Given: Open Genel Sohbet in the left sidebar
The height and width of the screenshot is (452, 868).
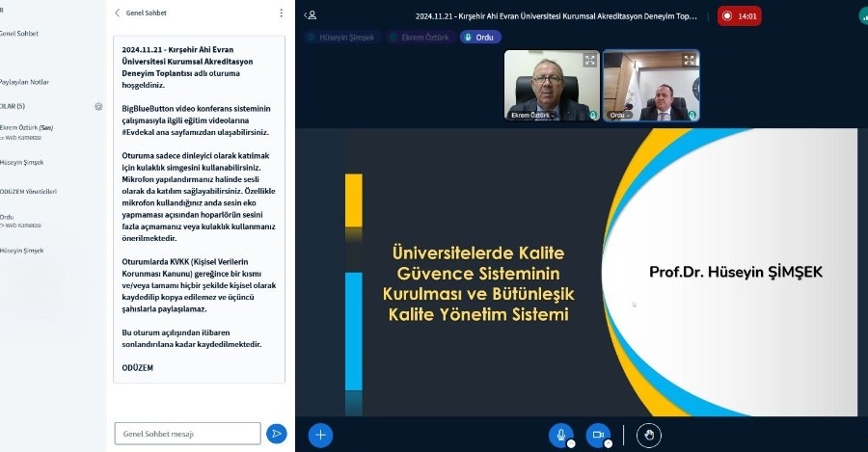Looking at the screenshot, I should coord(19,33).
